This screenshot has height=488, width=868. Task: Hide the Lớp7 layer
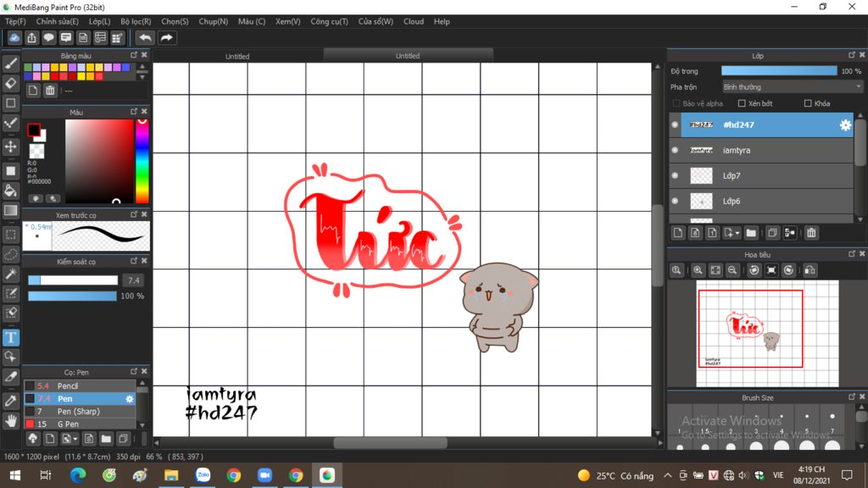coord(675,175)
